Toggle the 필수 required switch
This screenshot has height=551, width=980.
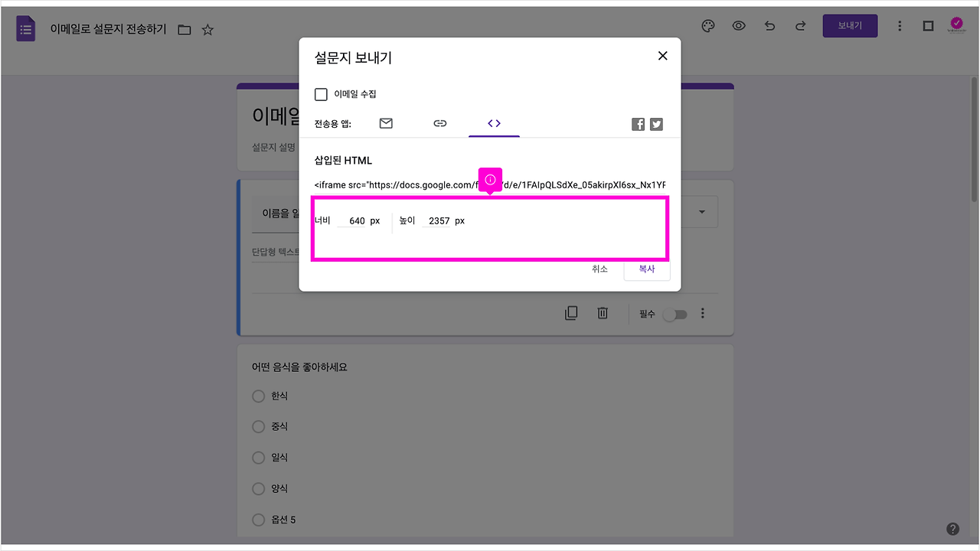point(675,314)
